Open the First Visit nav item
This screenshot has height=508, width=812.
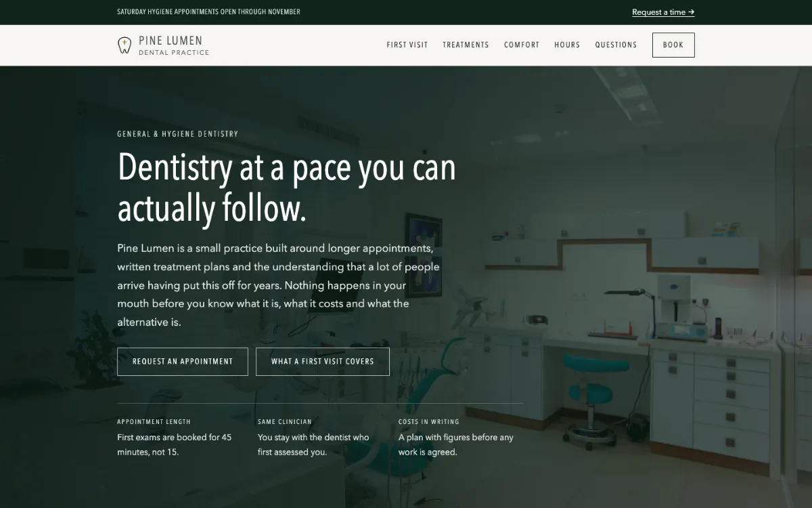coord(407,45)
